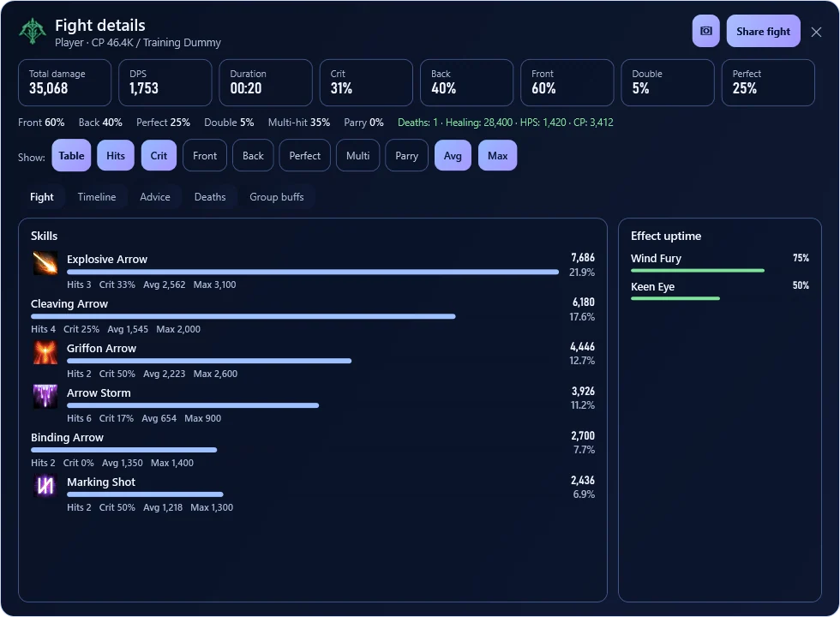Click the Perfect 25% stat card
The height and width of the screenshot is (617, 840).
pos(768,82)
